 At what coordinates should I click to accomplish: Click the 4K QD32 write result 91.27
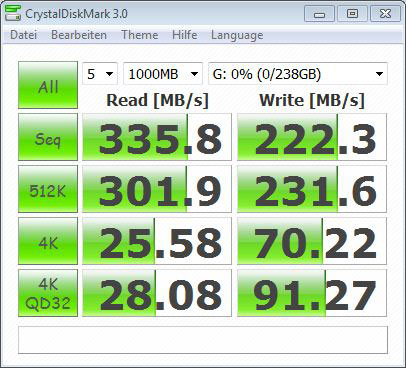tap(312, 293)
